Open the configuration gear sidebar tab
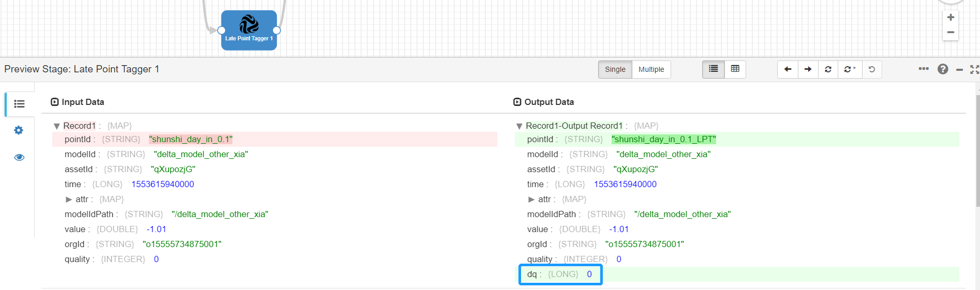Viewport: 980px width, 290px height. pos(19,130)
